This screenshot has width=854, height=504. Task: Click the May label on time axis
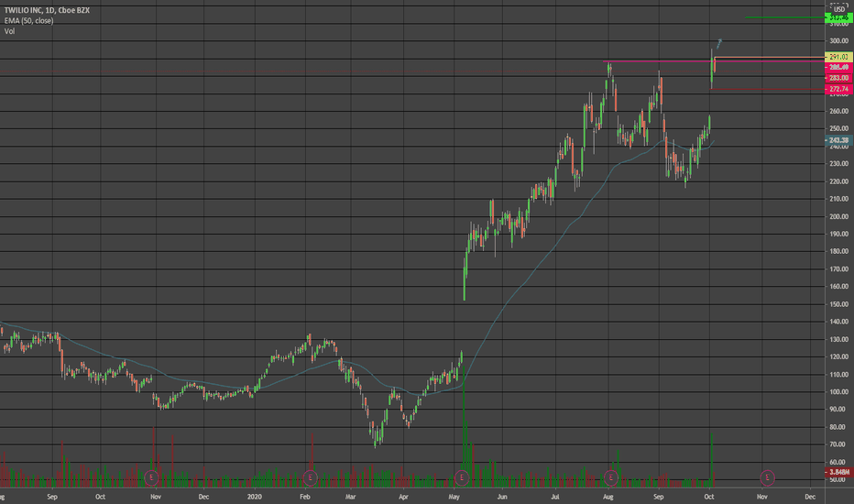(454, 497)
